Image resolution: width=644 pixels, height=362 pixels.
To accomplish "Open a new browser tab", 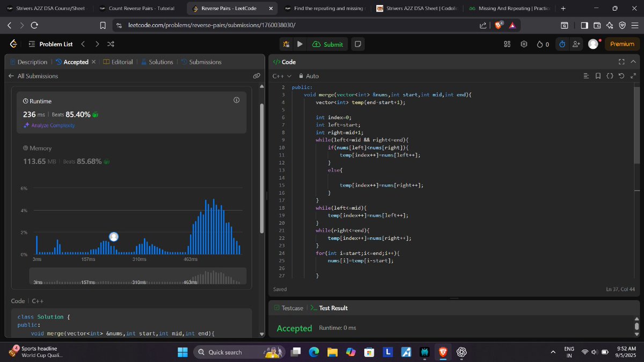I will (x=563, y=9).
